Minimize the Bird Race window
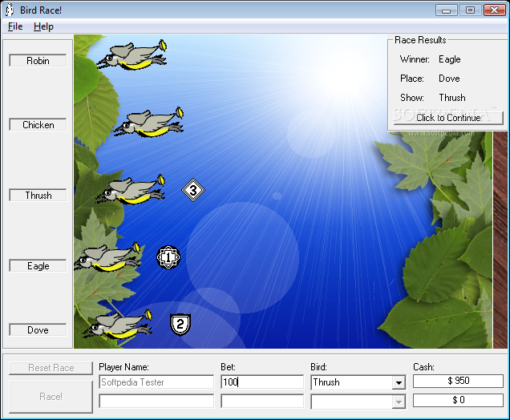This screenshot has width=510, height=420. [x=446, y=10]
